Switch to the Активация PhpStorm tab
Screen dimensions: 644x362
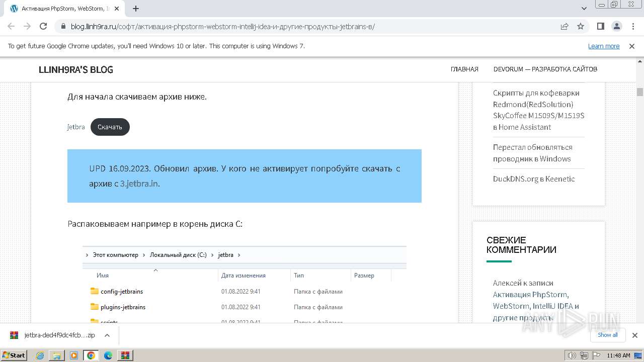[64, 9]
